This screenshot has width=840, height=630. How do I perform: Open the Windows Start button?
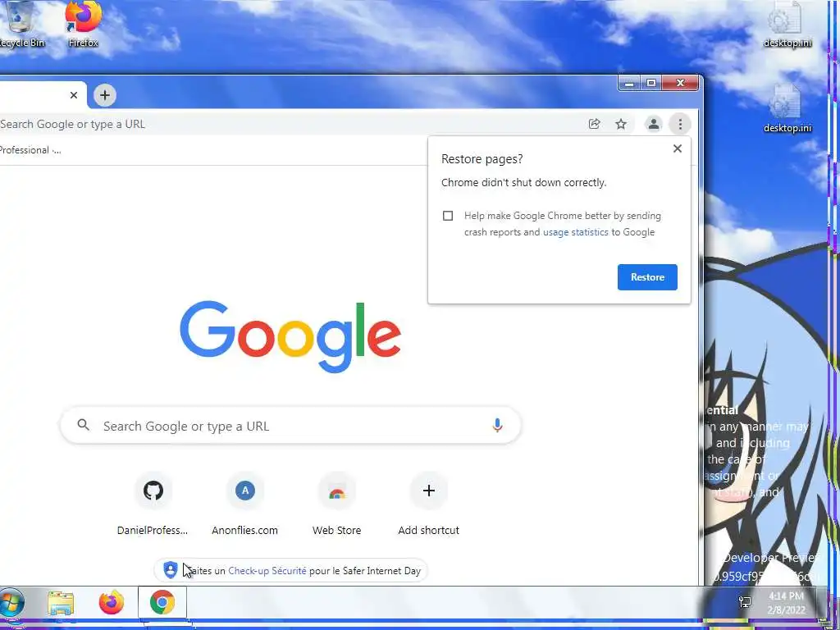point(11,602)
